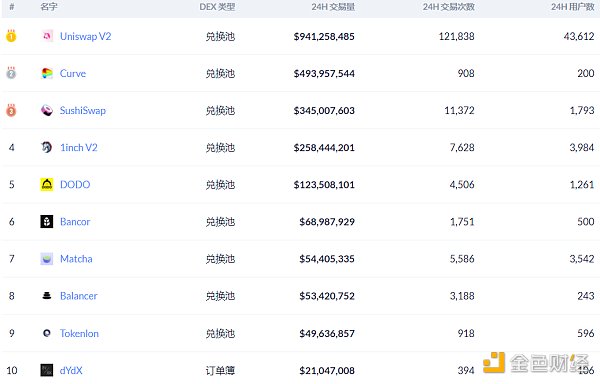Click the gold first-place medal icon

(11, 36)
